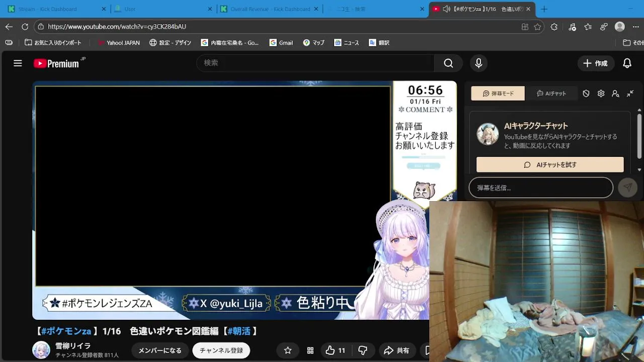
Task: Click the #朝活 hashtag in title
Action: click(x=239, y=331)
